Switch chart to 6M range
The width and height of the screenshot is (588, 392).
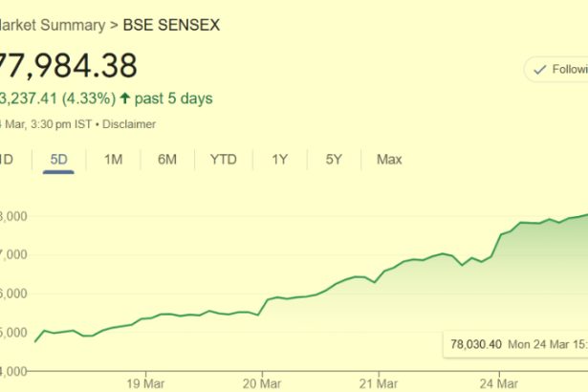click(x=167, y=160)
